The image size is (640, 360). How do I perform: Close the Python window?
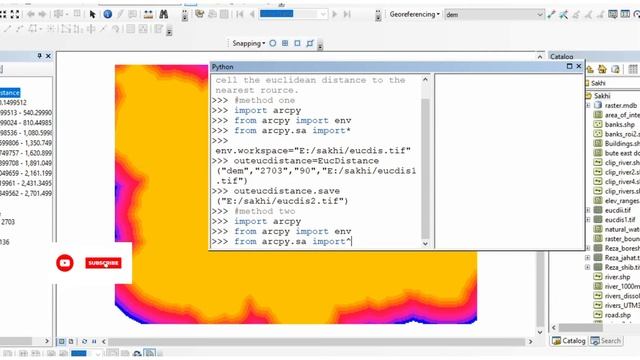pyautogui.click(x=579, y=66)
